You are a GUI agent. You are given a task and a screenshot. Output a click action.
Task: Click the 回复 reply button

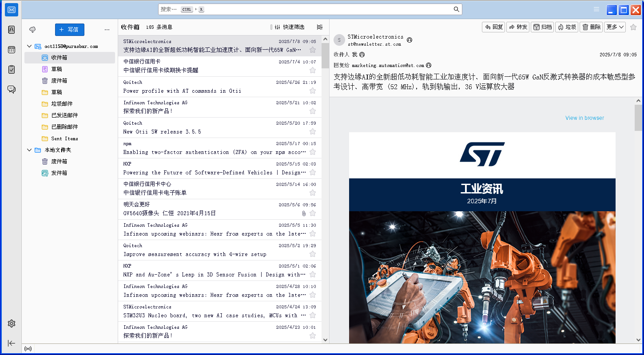pos(493,27)
